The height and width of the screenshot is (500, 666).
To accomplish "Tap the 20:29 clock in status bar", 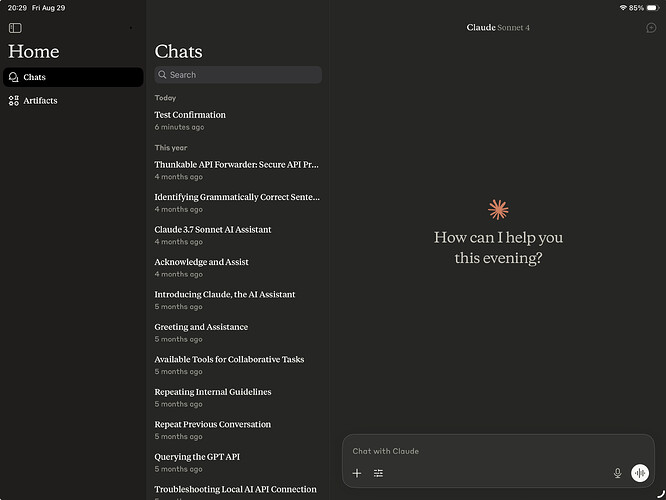I will (17, 8).
